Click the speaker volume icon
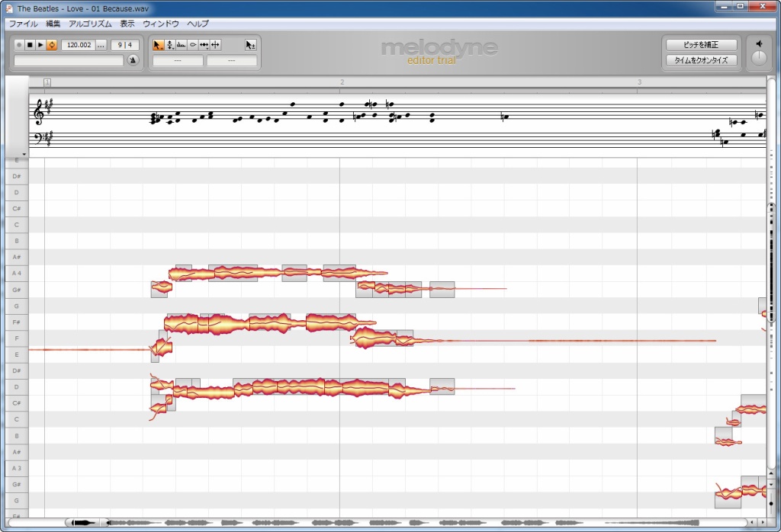This screenshot has height=532, width=781. pos(759,43)
